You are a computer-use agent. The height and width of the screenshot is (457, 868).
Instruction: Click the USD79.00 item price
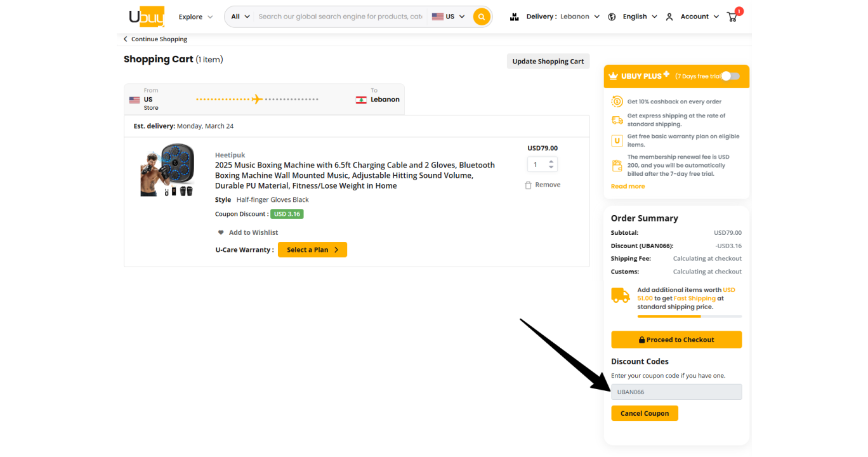click(x=542, y=149)
